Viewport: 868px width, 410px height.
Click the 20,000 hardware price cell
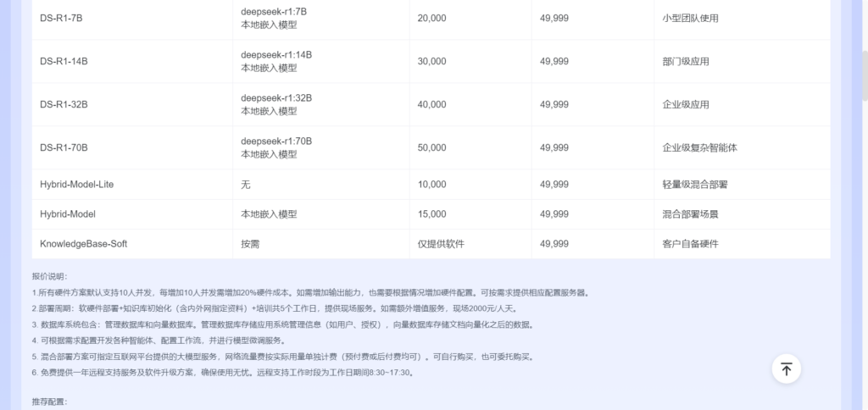(x=470, y=19)
